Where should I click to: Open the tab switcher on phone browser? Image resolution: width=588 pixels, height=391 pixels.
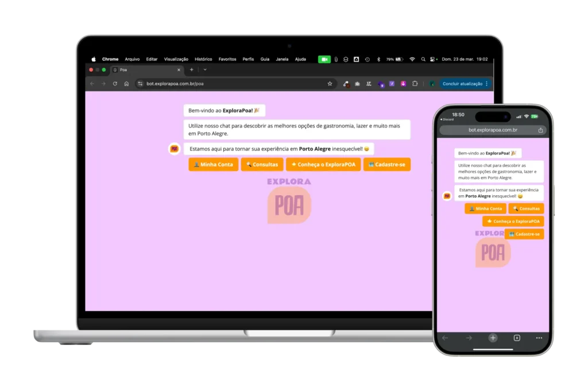click(517, 338)
